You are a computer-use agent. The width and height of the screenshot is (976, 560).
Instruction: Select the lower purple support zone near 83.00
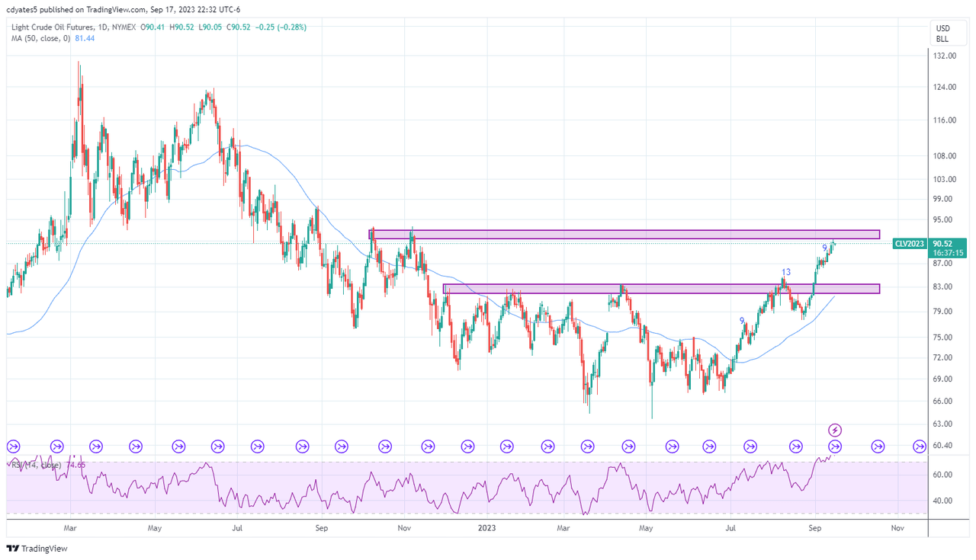point(661,289)
